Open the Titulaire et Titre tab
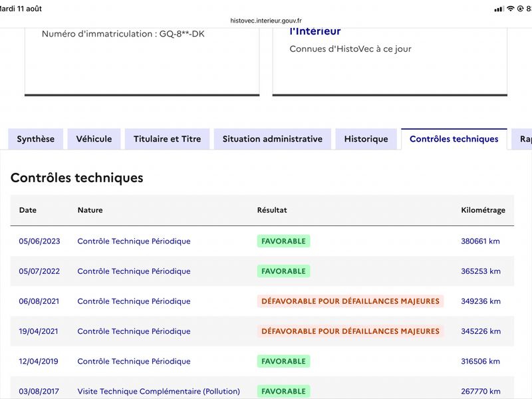The height and width of the screenshot is (399, 532). (x=168, y=139)
